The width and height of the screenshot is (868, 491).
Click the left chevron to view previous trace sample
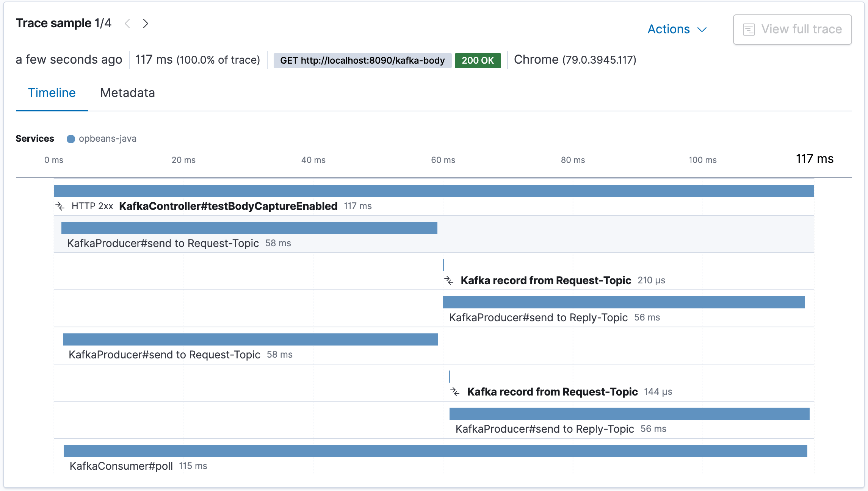coord(127,23)
